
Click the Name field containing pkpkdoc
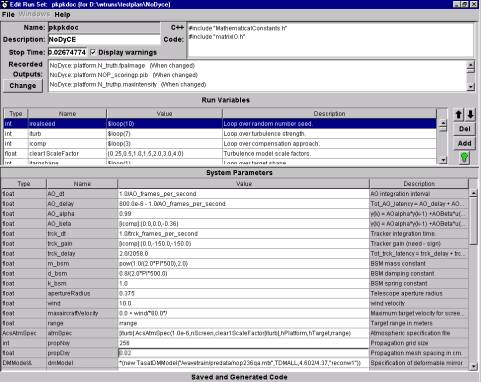click(104, 28)
